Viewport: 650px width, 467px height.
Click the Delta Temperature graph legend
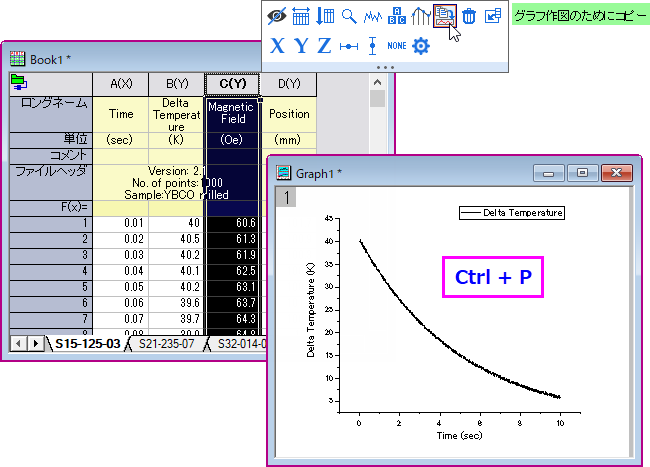(512, 213)
